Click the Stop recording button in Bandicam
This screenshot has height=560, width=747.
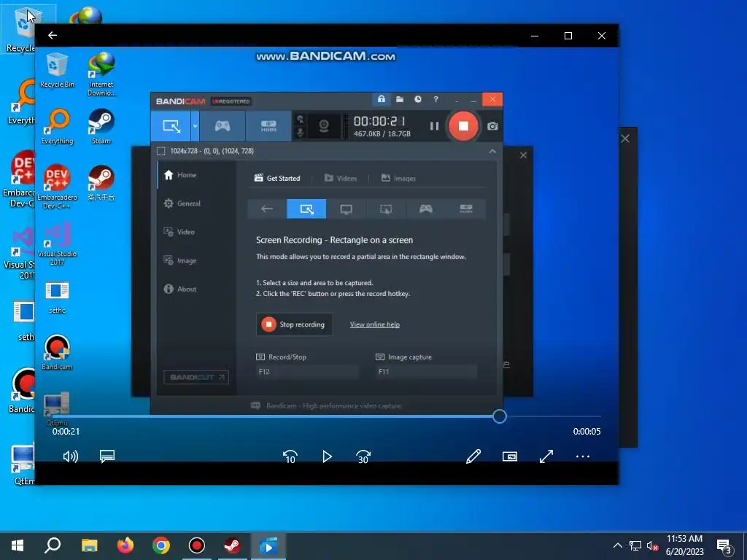tap(295, 324)
